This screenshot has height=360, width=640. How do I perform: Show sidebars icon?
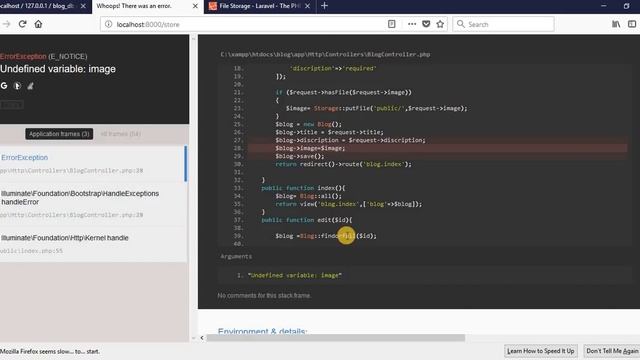pyautogui.click(x=632, y=24)
